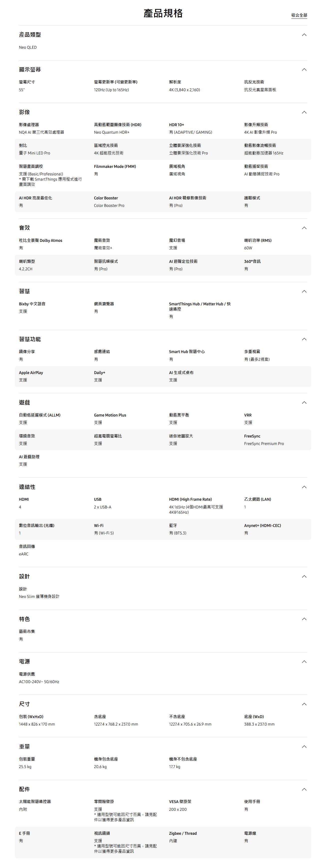Toggle the 尺寸 section arrow

pos(304,704)
